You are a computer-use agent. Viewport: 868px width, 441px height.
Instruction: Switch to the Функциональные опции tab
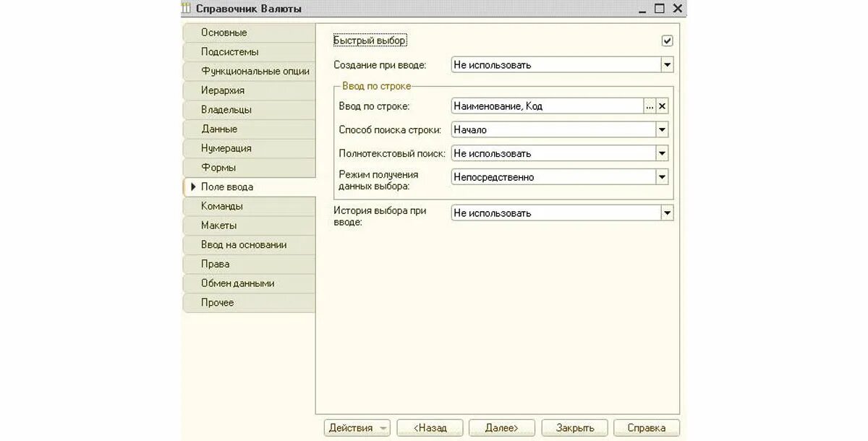click(x=250, y=72)
